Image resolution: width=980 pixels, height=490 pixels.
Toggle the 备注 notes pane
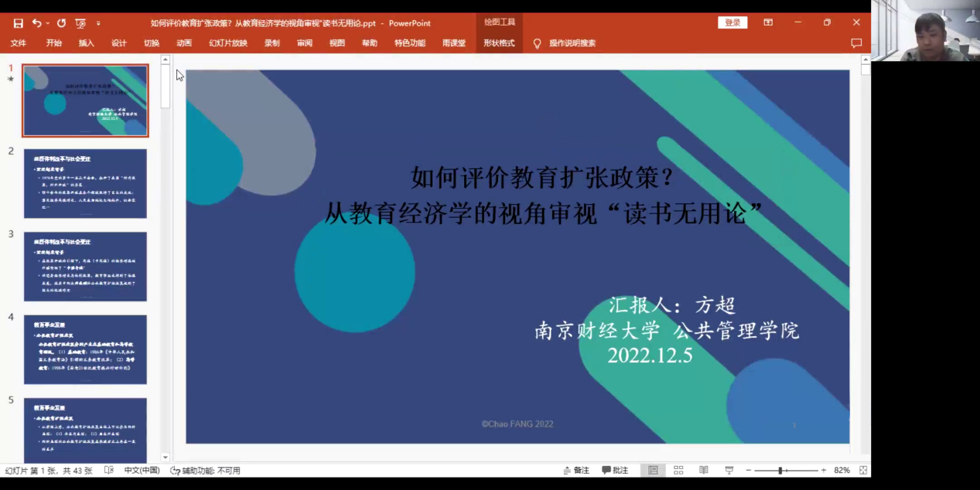coord(576,471)
